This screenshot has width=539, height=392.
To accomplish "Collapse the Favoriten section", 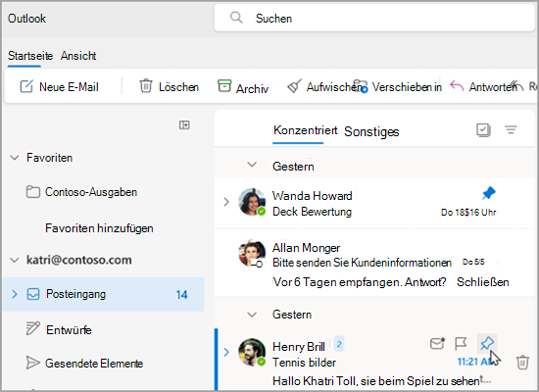I will point(15,158).
